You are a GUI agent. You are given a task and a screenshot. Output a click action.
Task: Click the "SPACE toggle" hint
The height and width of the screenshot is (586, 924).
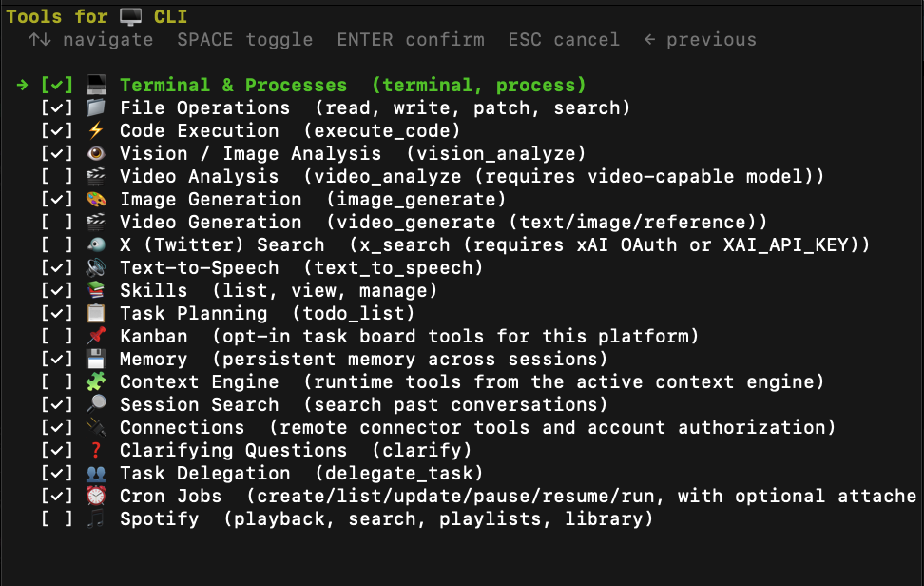click(x=245, y=40)
